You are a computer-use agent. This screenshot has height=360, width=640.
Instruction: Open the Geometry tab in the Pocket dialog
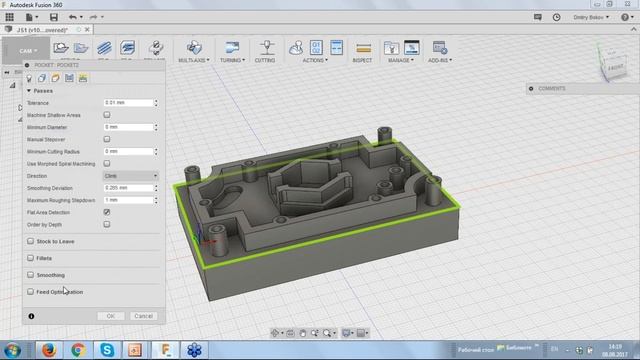42,78
